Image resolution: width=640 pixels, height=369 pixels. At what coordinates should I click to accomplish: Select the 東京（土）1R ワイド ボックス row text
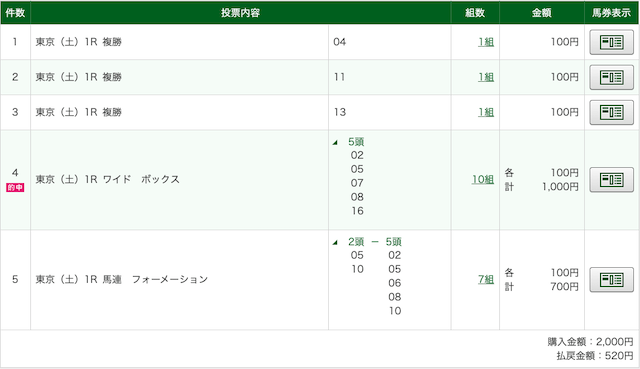pos(108,180)
